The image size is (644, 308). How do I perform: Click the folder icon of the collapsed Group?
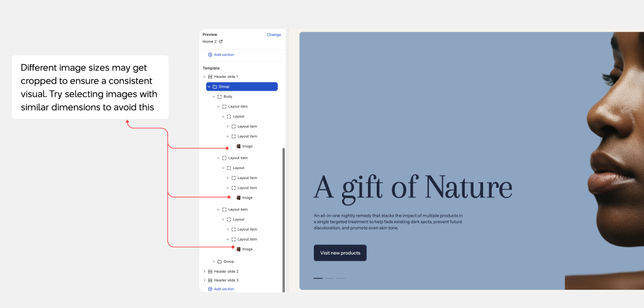(219, 261)
